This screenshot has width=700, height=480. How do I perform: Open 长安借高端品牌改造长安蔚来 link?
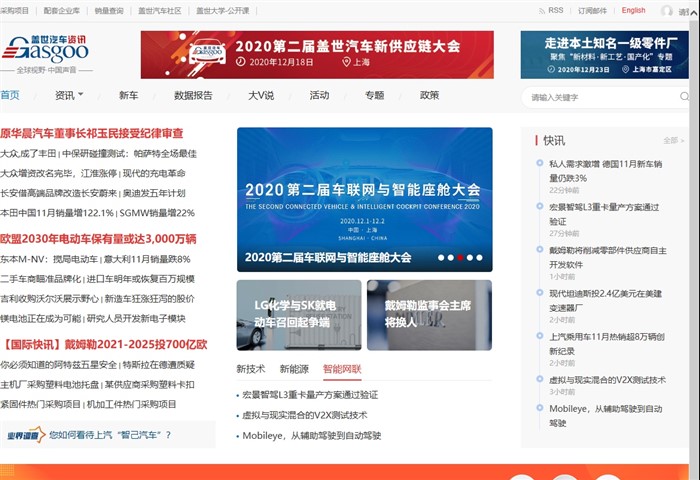pyautogui.click(x=58, y=193)
